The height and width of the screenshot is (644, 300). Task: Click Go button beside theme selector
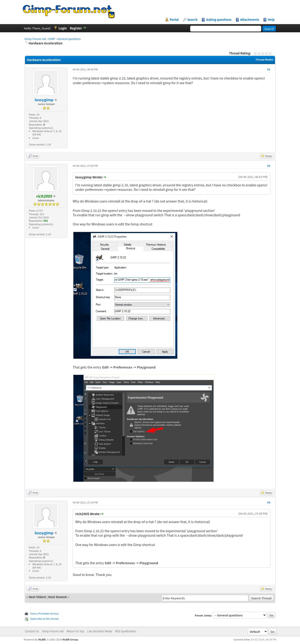point(272,632)
